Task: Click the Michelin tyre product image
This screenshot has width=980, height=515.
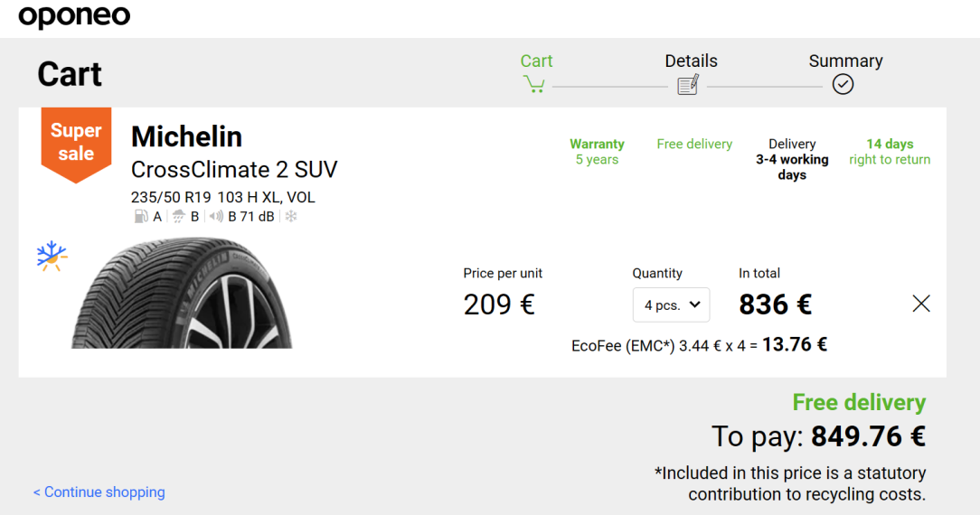Action: tap(181, 292)
